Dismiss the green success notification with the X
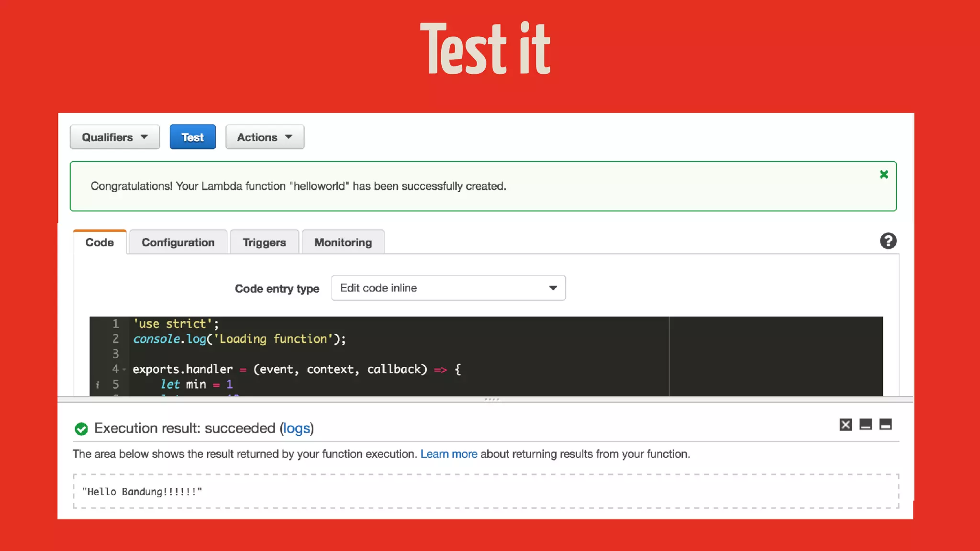The width and height of the screenshot is (980, 551). (x=883, y=175)
